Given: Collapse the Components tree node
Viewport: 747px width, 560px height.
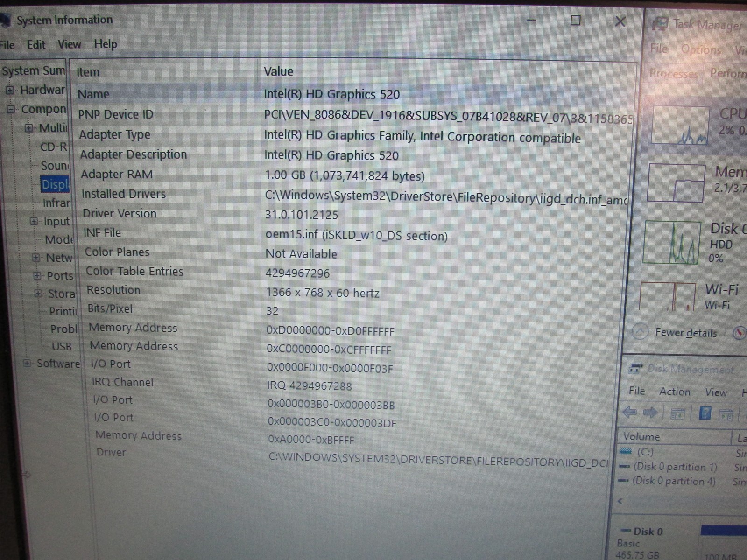Looking at the screenshot, I should pos(11,110).
